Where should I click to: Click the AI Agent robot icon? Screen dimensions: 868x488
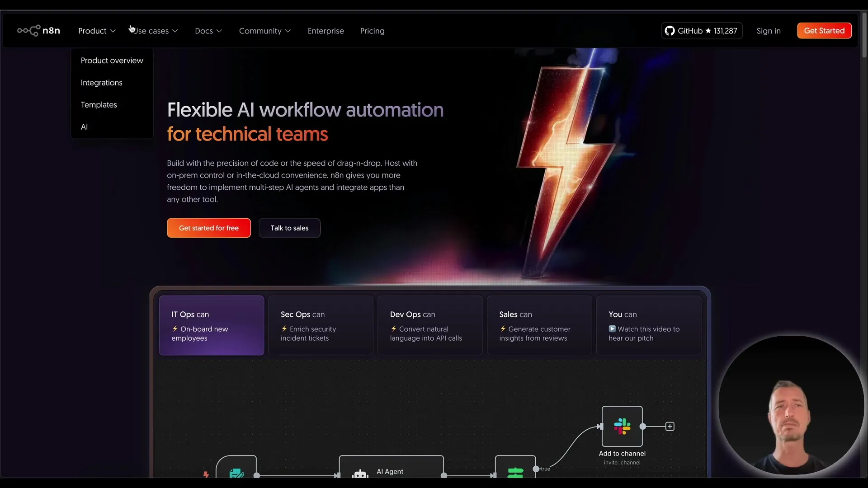[359, 473]
